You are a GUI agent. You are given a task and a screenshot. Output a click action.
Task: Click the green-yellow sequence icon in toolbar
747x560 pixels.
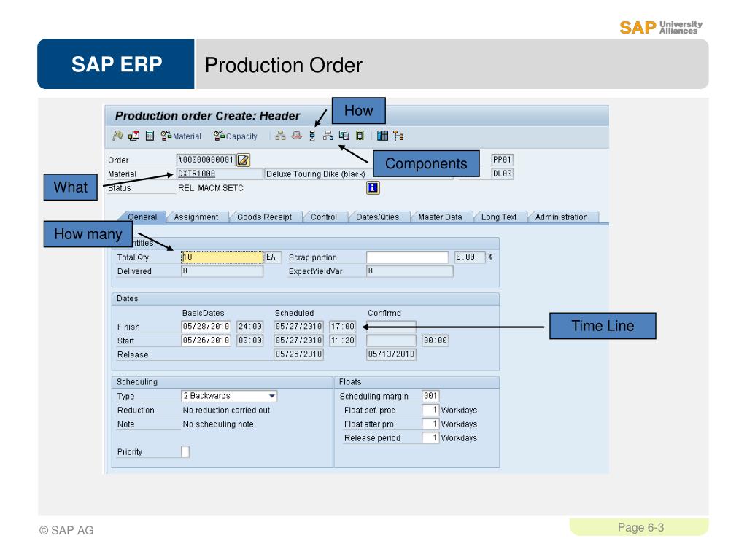tap(360, 136)
